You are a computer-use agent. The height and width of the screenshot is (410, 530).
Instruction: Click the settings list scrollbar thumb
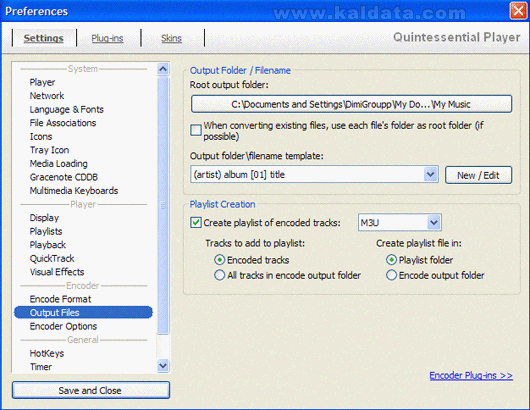pos(163,205)
